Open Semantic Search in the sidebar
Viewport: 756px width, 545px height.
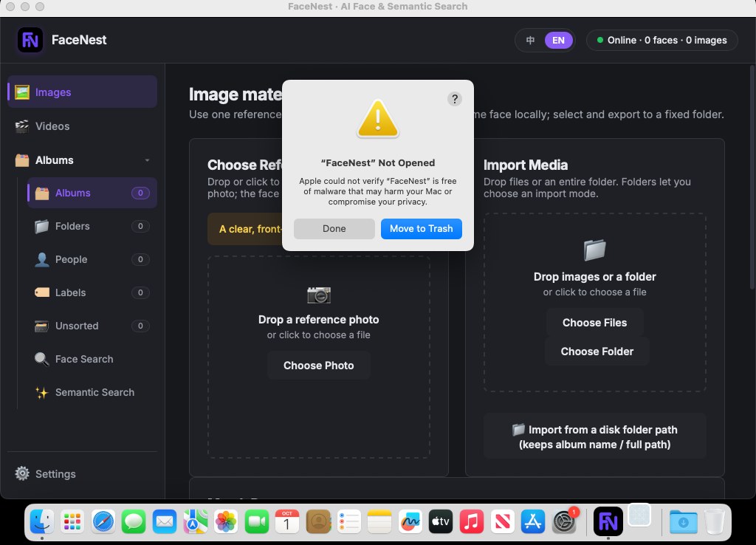tap(92, 393)
